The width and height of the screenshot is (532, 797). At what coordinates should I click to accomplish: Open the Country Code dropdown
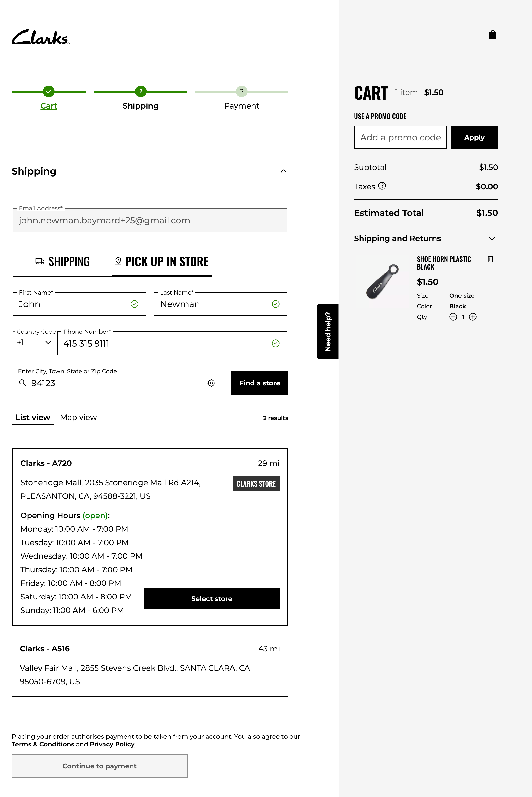click(x=35, y=343)
